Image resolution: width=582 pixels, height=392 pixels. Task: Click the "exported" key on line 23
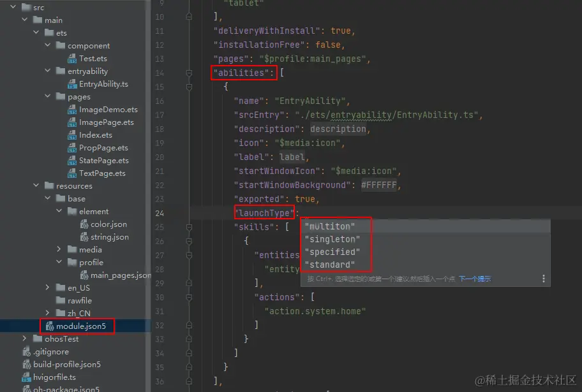point(259,199)
